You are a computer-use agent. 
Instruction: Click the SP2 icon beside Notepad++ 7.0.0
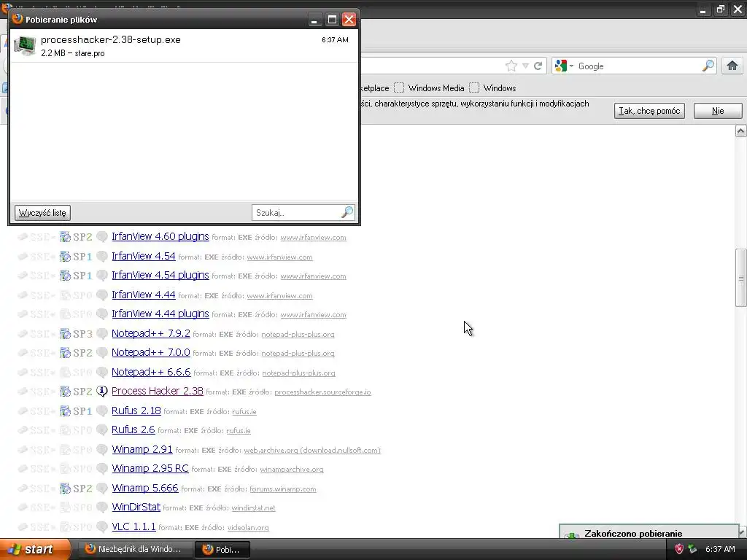(x=76, y=353)
